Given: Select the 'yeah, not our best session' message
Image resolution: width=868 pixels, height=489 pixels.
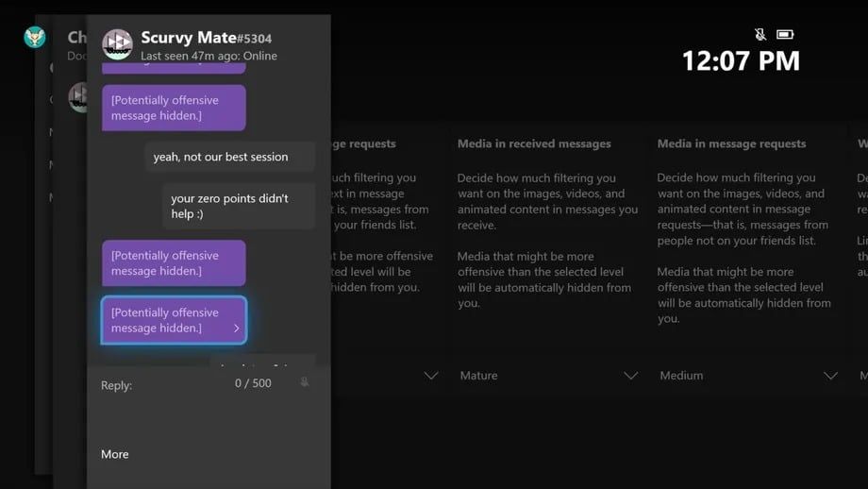Looking at the screenshot, I should coord(229,157).
